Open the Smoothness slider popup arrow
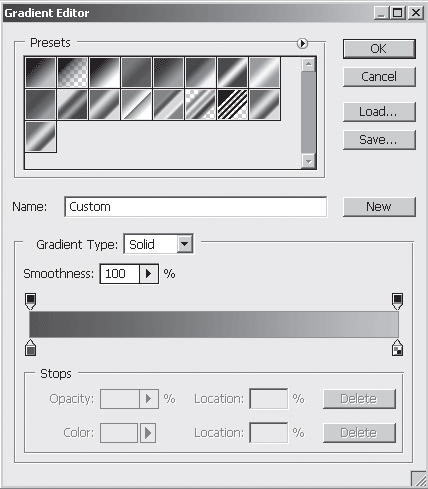The image size is (428, 489). click(149, 274)
